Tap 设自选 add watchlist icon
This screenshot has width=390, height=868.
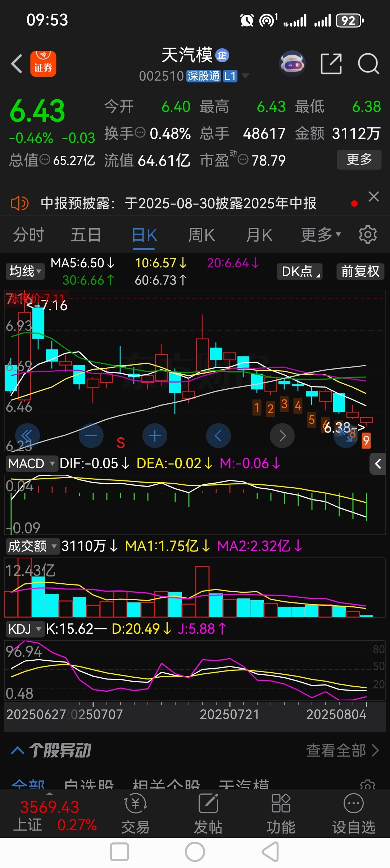(x=354, y=814)
